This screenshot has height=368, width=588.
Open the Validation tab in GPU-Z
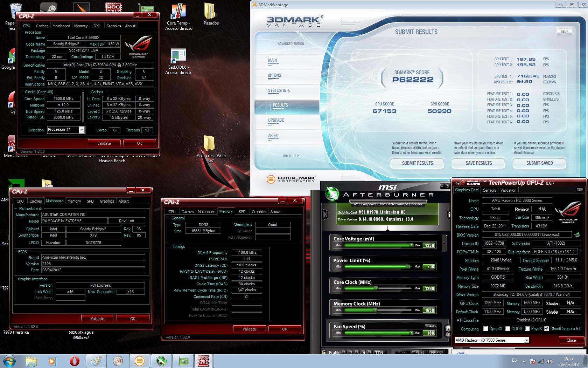[x=508, y=190]
